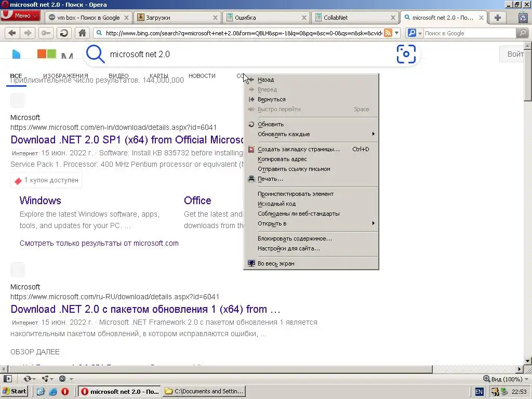
Task: Open Настройки для сайта menu entry
Action: click(311, 248)
